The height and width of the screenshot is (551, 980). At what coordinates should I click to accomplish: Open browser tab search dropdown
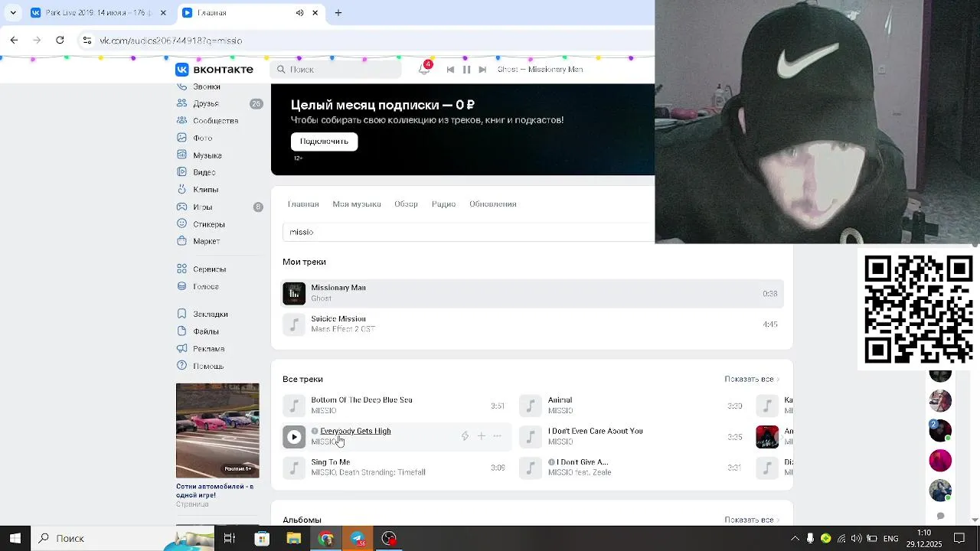13,13
